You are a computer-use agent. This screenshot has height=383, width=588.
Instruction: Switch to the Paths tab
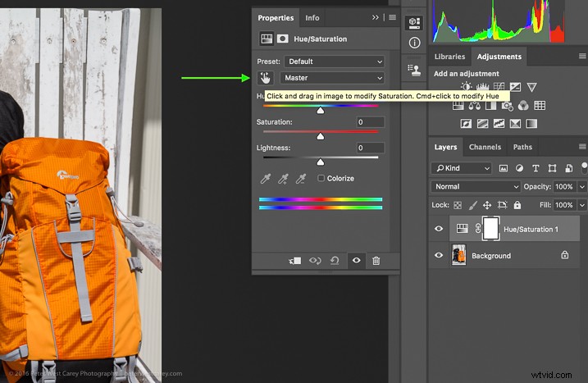click(522, 147)
